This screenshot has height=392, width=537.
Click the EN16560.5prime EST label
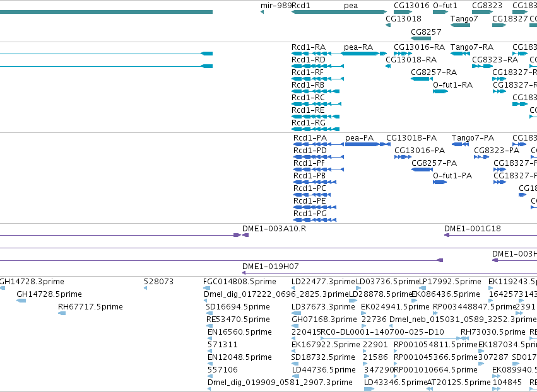(240, 332)
